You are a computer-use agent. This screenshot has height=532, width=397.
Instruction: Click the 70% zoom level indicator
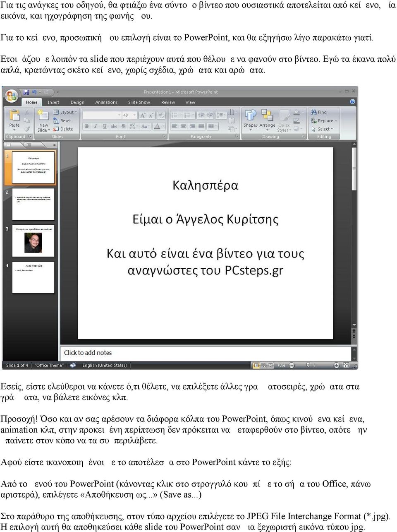click(x=281, y=366)
